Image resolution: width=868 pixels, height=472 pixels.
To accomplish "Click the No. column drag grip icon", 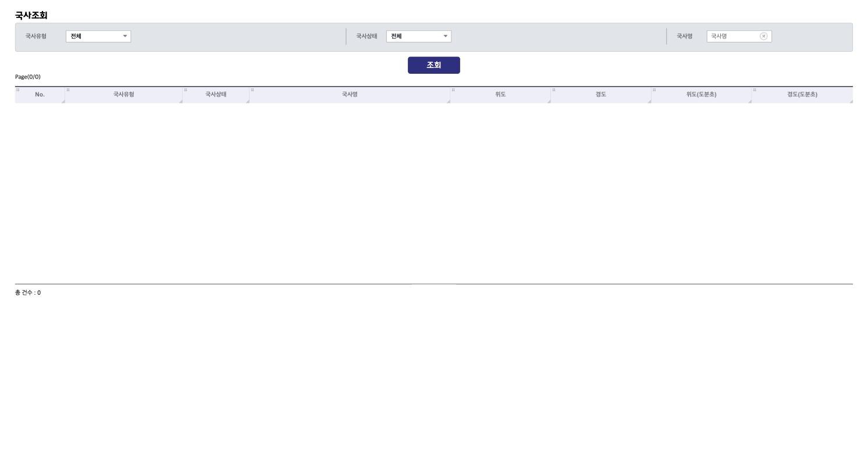I will click(18, 90).
